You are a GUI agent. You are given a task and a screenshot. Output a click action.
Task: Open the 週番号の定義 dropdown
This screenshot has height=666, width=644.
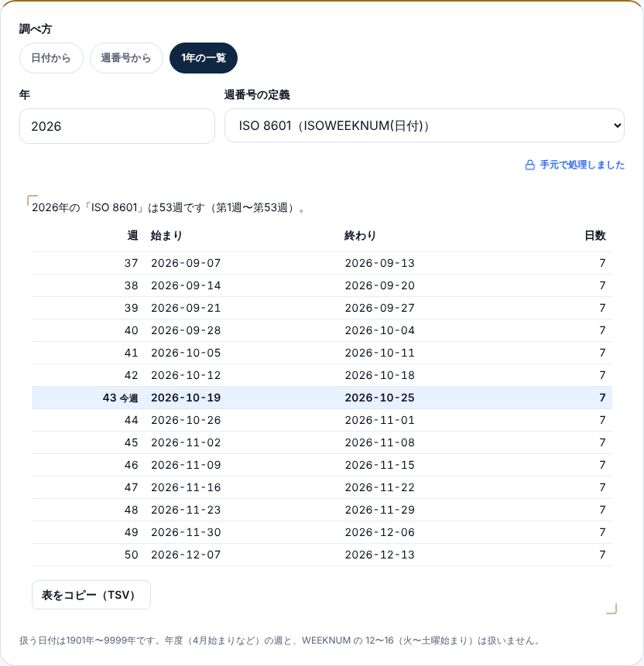point(424,126)
